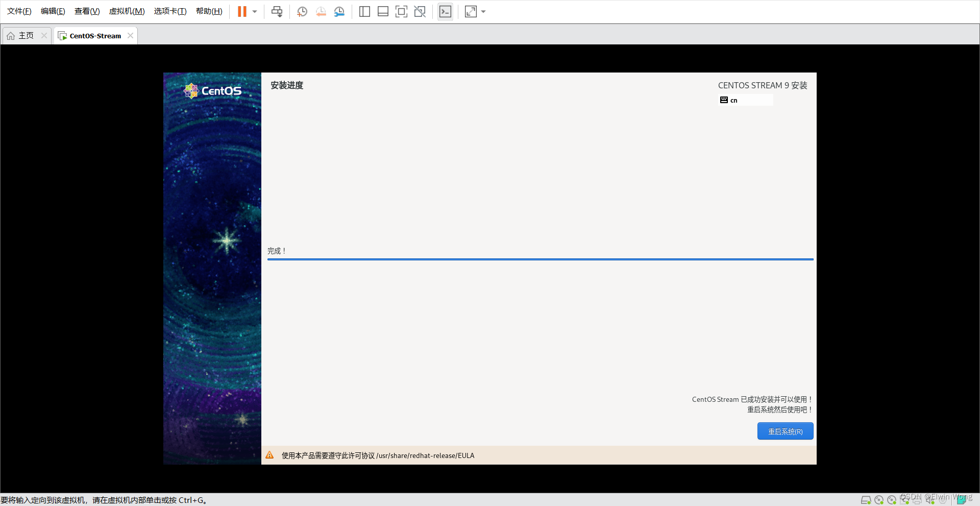
Task: Click the completed installation progress bar
Action: 540,259
